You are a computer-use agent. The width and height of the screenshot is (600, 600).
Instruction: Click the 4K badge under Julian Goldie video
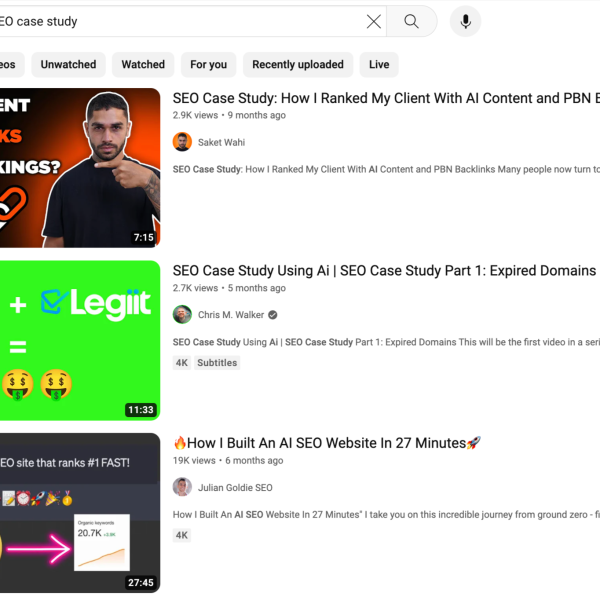coord(182,535)
